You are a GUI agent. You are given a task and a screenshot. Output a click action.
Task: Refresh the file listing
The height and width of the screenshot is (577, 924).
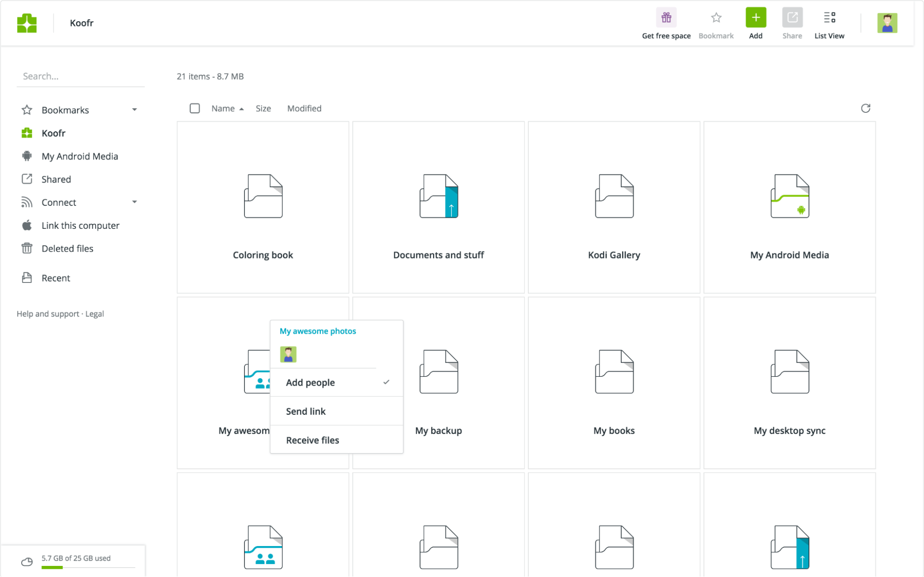click(865, 108)
